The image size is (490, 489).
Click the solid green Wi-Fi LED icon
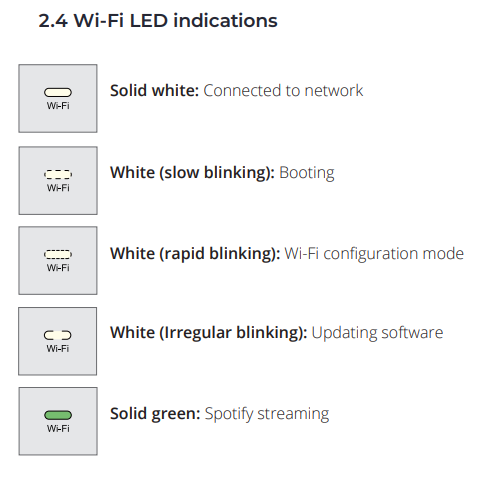click(58, 421)
